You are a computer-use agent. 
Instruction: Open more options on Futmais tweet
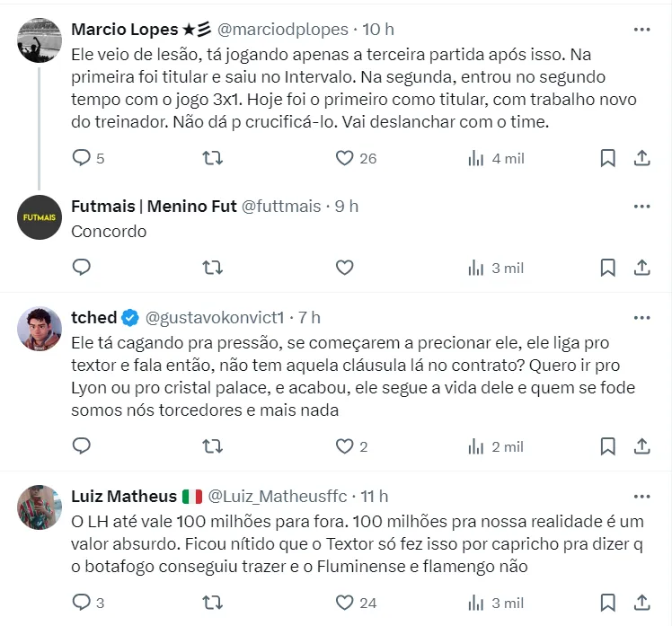tap(641, 207)
